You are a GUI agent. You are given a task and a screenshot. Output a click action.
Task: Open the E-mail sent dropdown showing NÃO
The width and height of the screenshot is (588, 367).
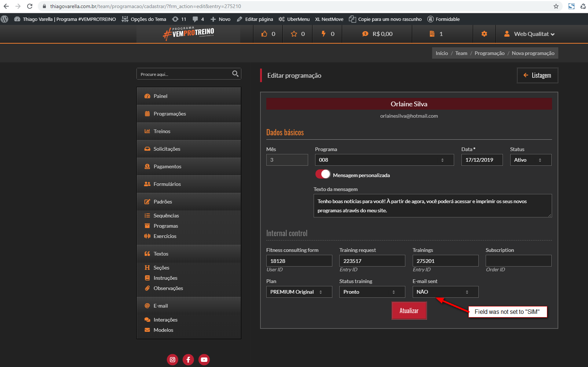[445, 292]
